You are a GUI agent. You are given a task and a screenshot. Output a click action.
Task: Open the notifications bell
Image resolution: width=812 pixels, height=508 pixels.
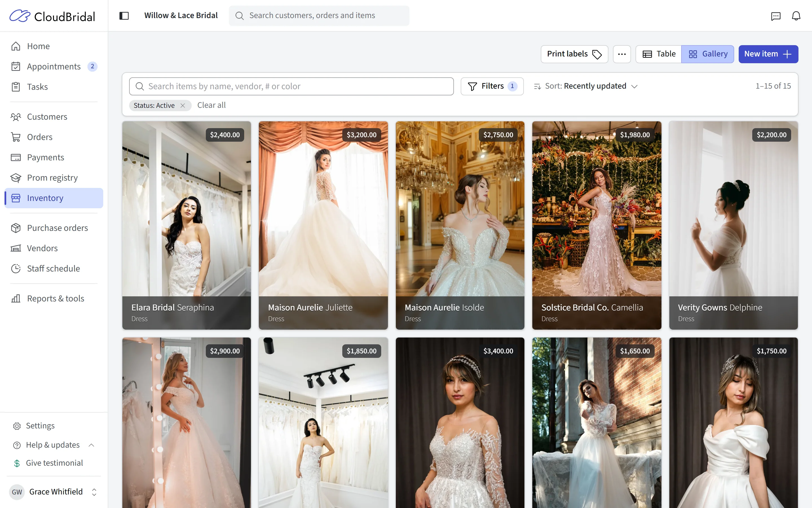796,16
